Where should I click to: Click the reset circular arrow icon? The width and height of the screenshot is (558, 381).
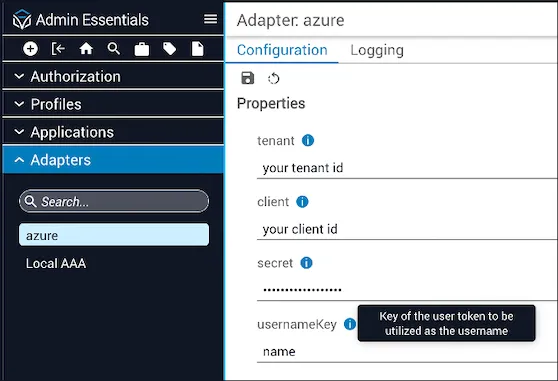click(x=274, y=78)
